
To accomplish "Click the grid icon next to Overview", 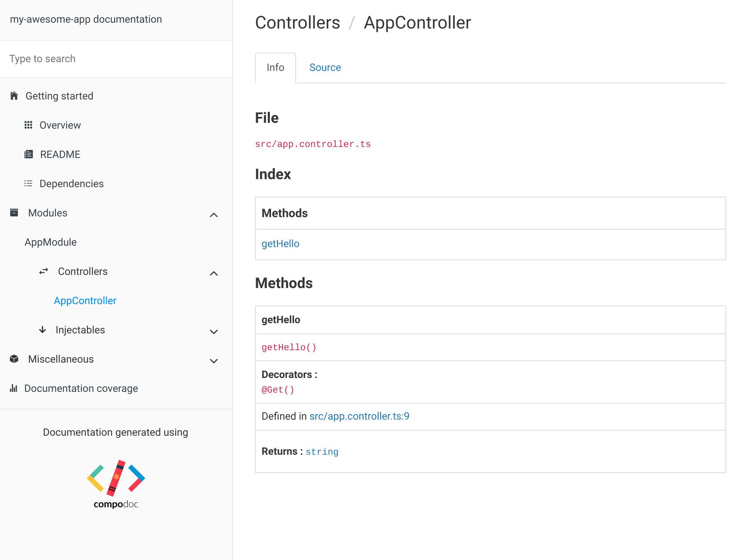I will coord(28,125).
